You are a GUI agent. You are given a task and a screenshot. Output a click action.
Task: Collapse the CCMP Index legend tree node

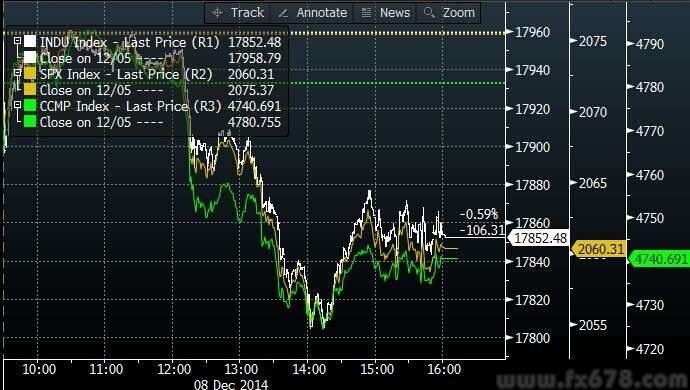coord(18,105)
